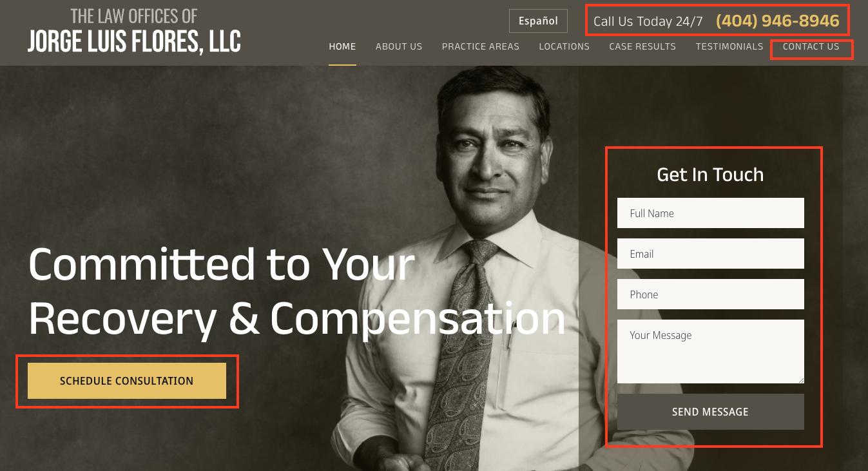Viewport: 868px width, 471px height.
Task: Select Locations in the navigation bar
Action: [x=564, y=46]
